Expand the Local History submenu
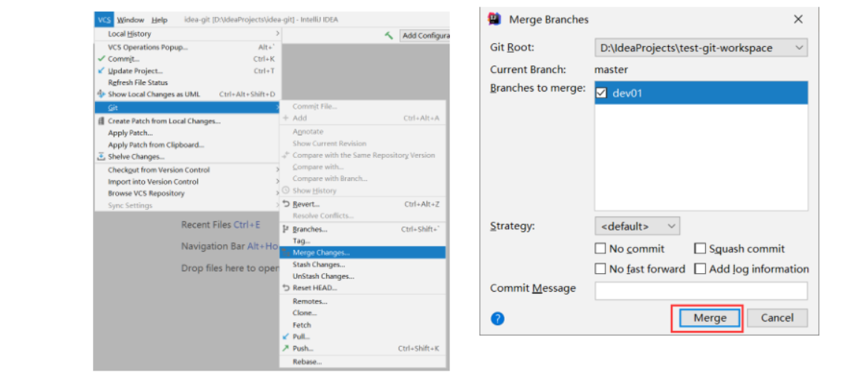 pyautogui.click(x=188, y=33)
